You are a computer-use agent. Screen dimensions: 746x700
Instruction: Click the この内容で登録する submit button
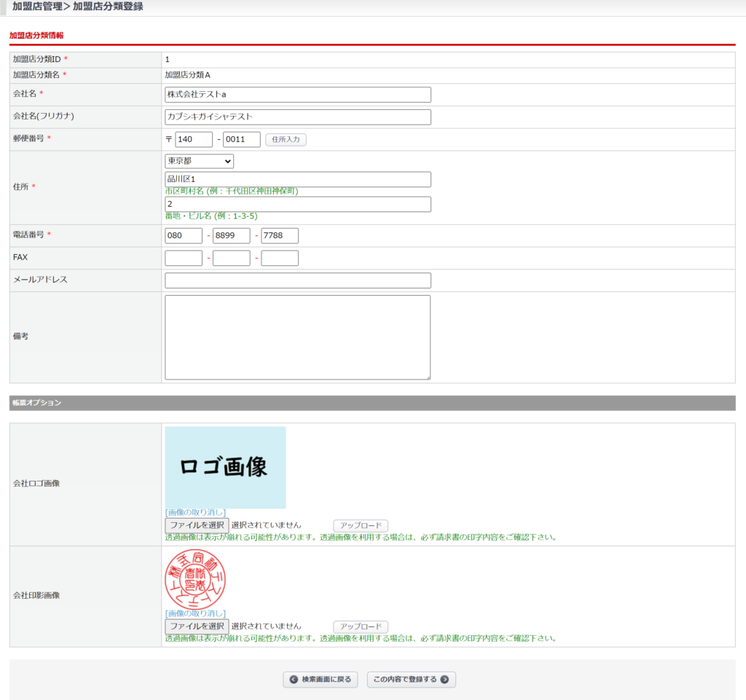(x=412, y=680)
